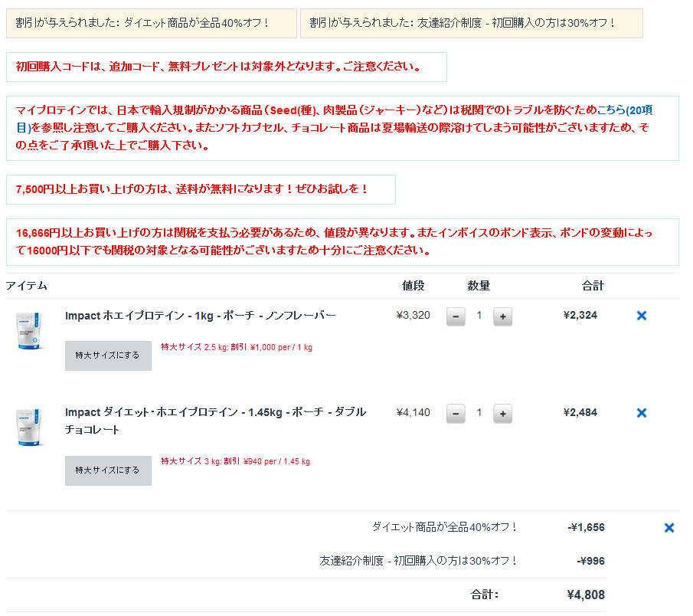Click the ¥4,808 grand total
The image size is (693, 616).
click(x=586, y=595)
